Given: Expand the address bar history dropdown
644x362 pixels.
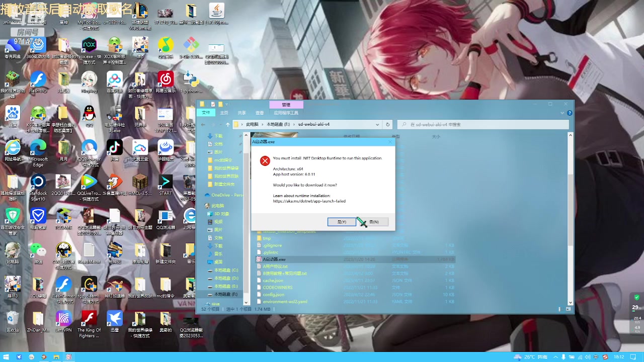Looking at the screenshot, I should pyautogui.click(x=377, y=124).
